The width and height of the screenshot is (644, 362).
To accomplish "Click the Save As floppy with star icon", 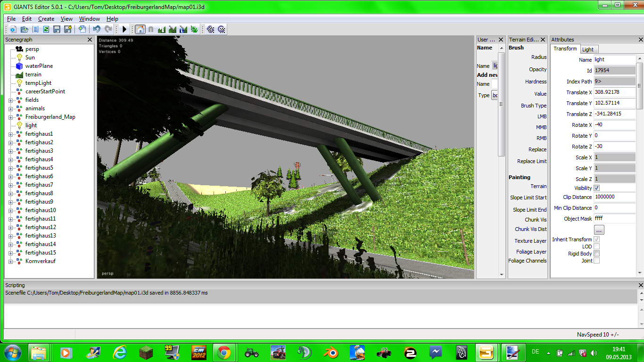I will pos(67,29).
